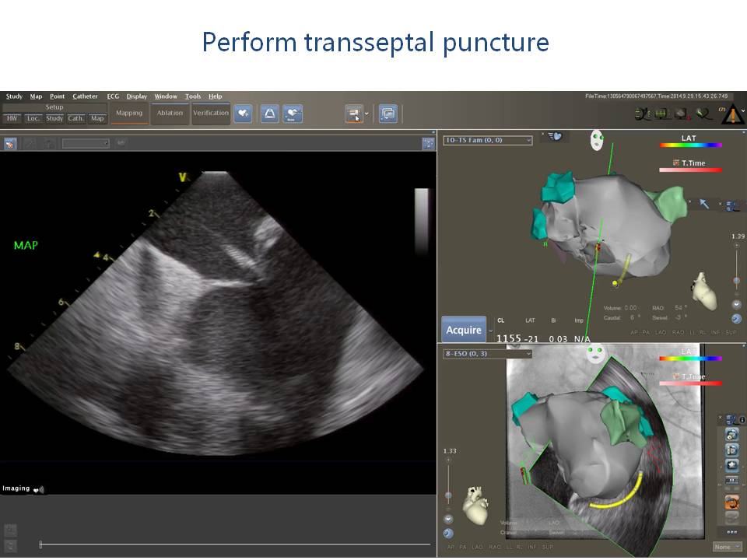The width and height of the screenshot is (747, 560).
Task: Open the Catheter menu
Action: click(x=85, y=96)
